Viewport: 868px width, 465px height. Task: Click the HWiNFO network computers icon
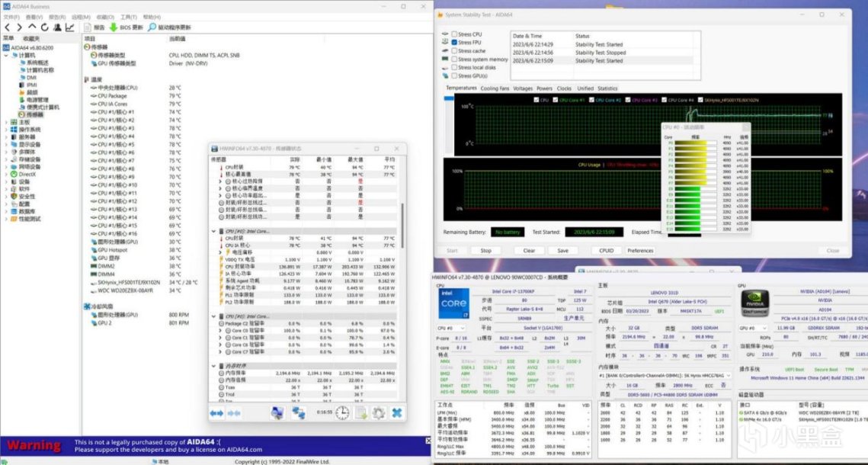299,413
